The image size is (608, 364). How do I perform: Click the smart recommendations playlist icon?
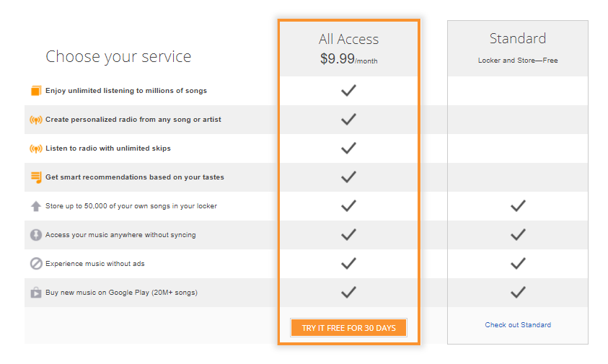pyautogui.click(x=35, y=177)
